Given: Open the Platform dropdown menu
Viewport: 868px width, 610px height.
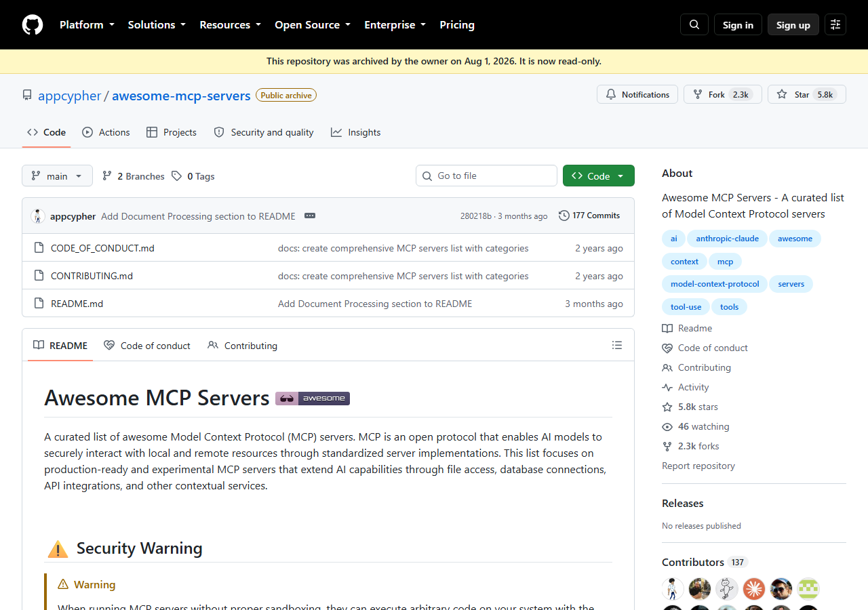Looking at the screenshot, I should click(86, 24).
